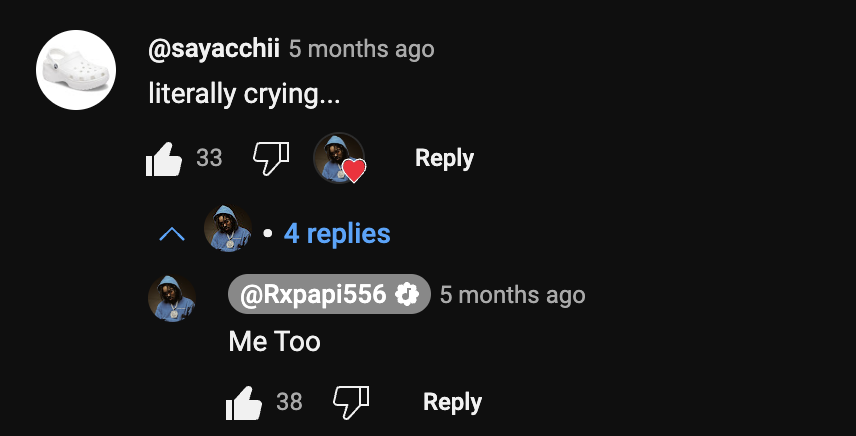This screenshot has height=436, width=856.
Task: Like the sayacchii comment
Action: 164,158
